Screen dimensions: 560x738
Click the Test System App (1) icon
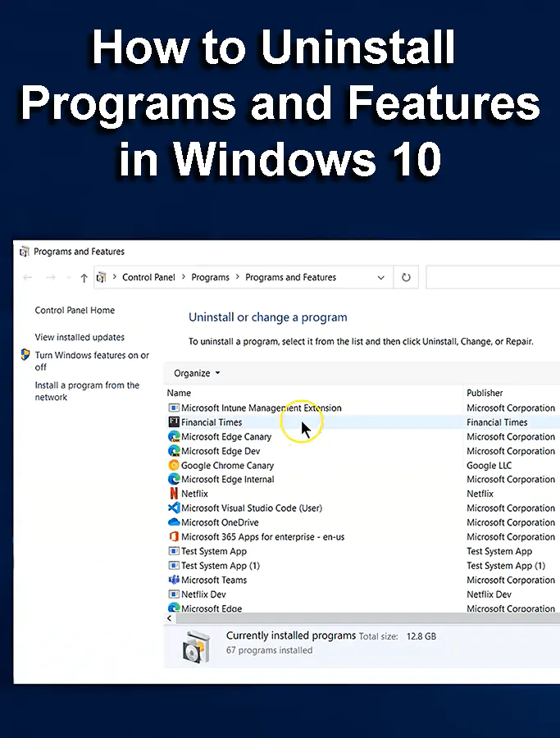coord(174,565)
